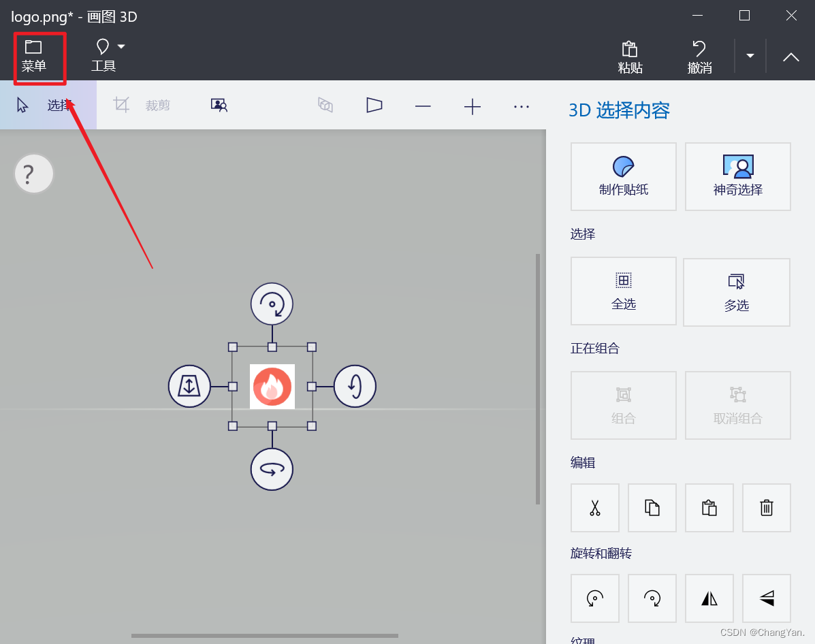Click the magic select toolbar icon
The height and width of the screenshot is (644, 815).
coord(219,105)
